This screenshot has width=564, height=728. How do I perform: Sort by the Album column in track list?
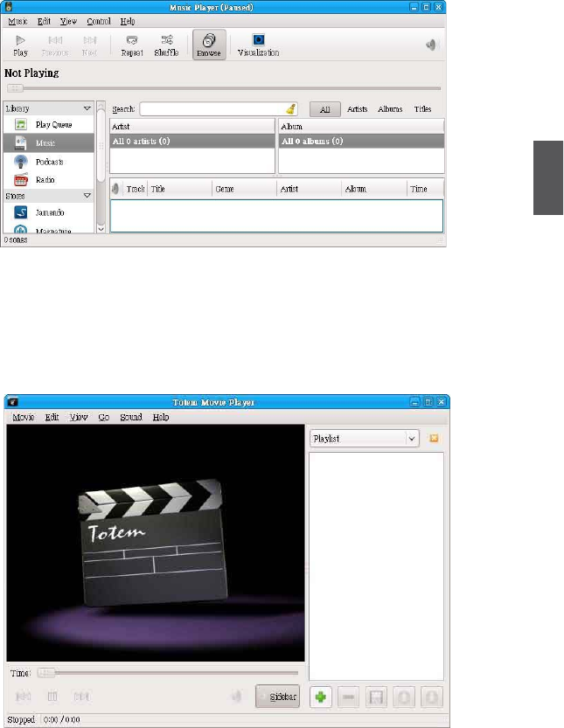click(x=374, y=189)
